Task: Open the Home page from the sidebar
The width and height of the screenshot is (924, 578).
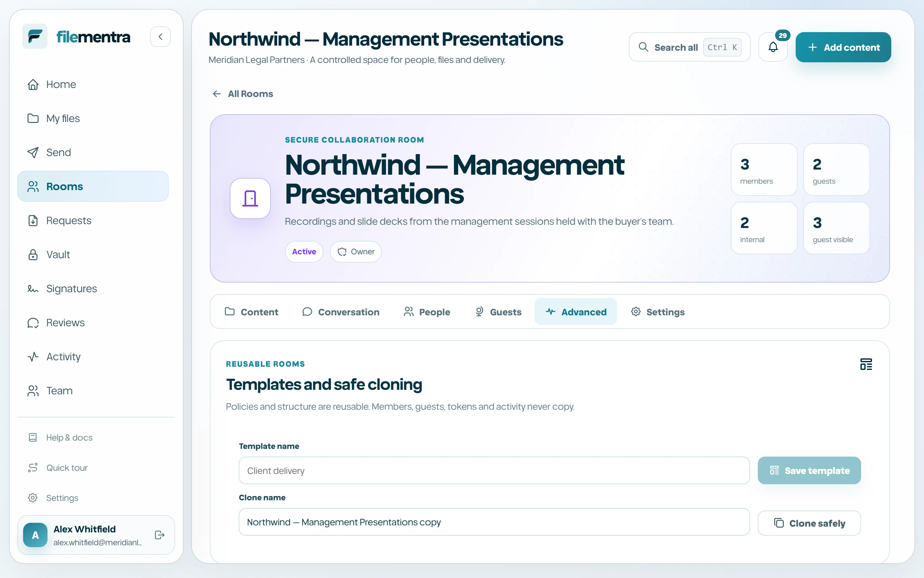Action: 93,84
